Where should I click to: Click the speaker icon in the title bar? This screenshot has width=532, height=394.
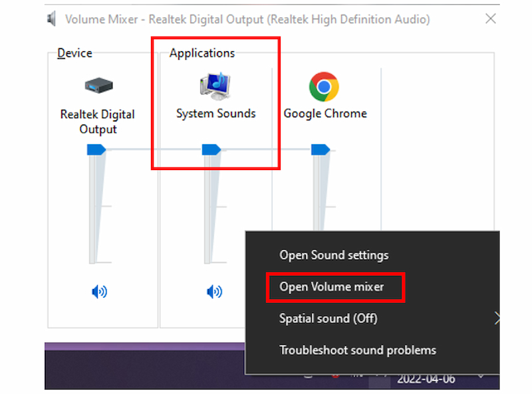(52, 19)
